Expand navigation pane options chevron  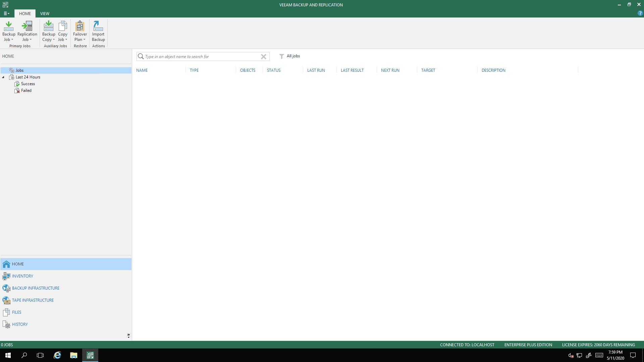click(x=128, y=336)
